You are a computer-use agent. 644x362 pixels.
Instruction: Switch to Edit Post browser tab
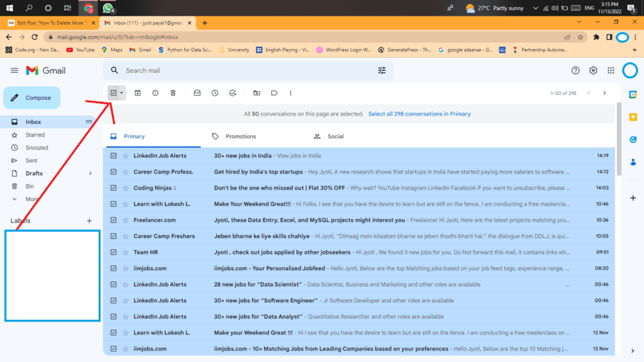point(50,23)
